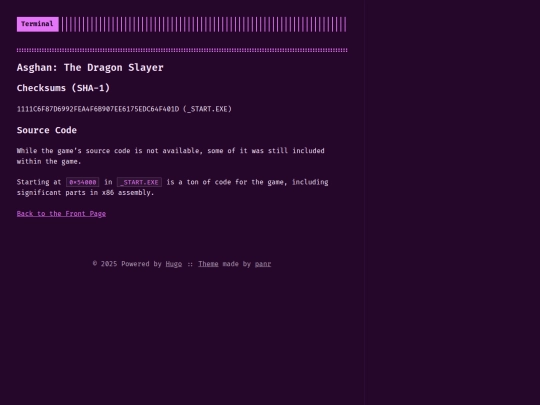540x405 pixels.
Task: Click the 0x54000 inline code offset
Action: [x=83, y=182]
